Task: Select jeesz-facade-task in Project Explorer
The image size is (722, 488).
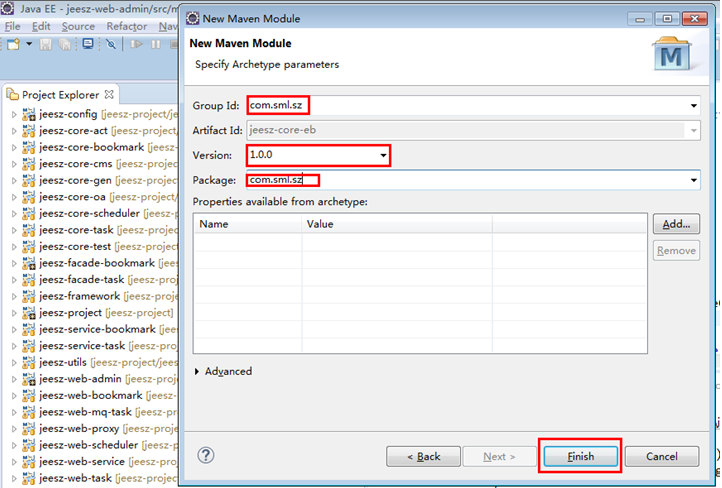Action: click(82, 279)
